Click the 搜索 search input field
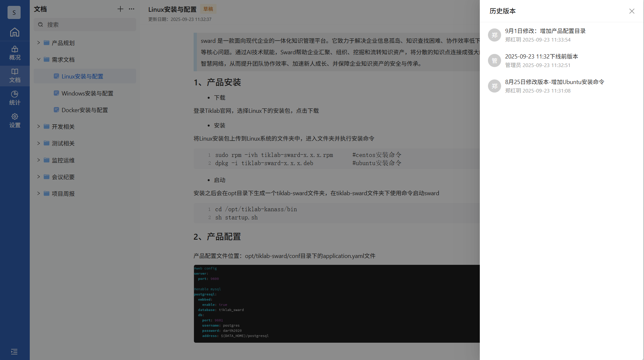This screenshot has width=644, height=360. click(x=85, y=25)
